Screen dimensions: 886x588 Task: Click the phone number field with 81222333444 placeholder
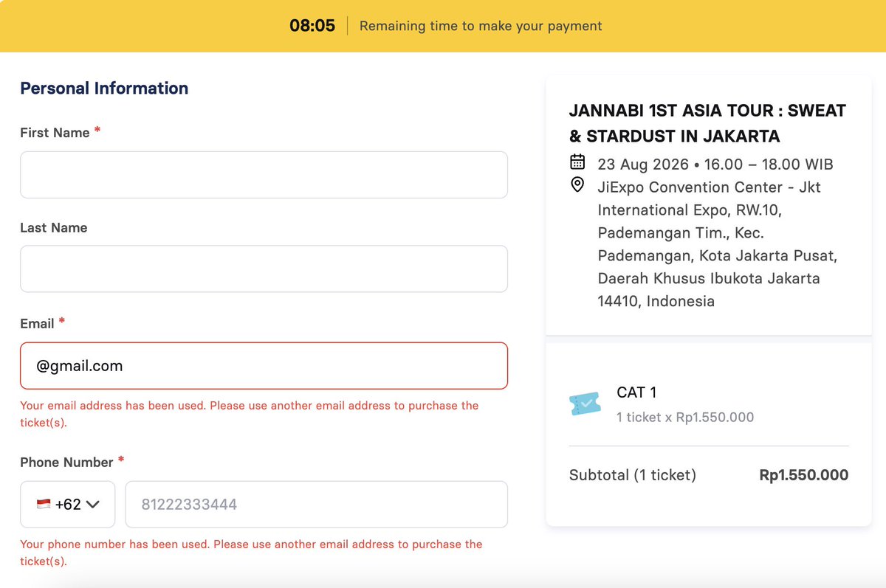[317, 505]
